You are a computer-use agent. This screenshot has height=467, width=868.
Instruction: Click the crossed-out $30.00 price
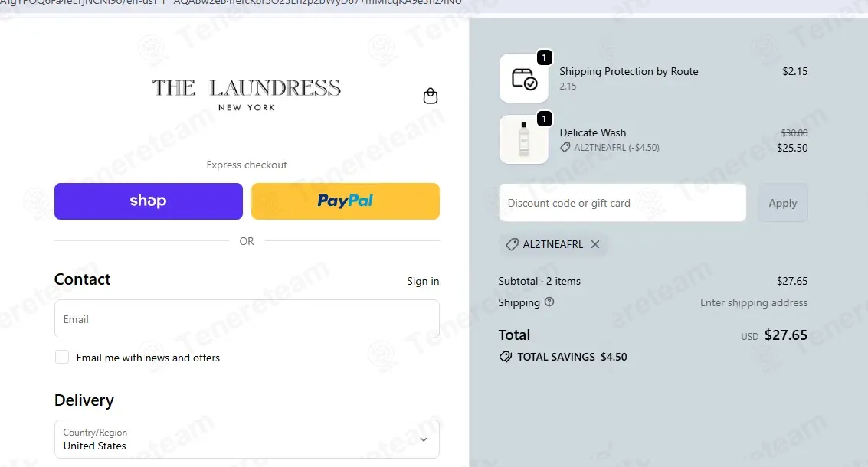pyautogui.click(x=794, y=132)
